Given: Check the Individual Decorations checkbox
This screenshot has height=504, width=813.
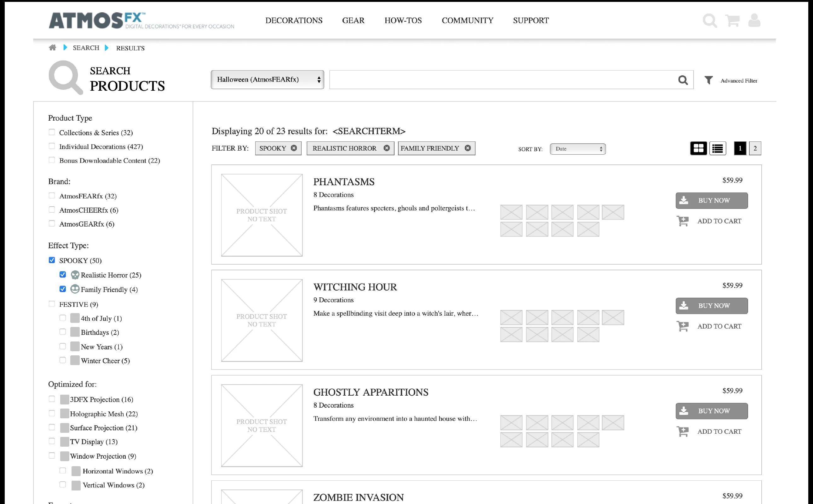Looking at the screenshot, I should point(52,146).
